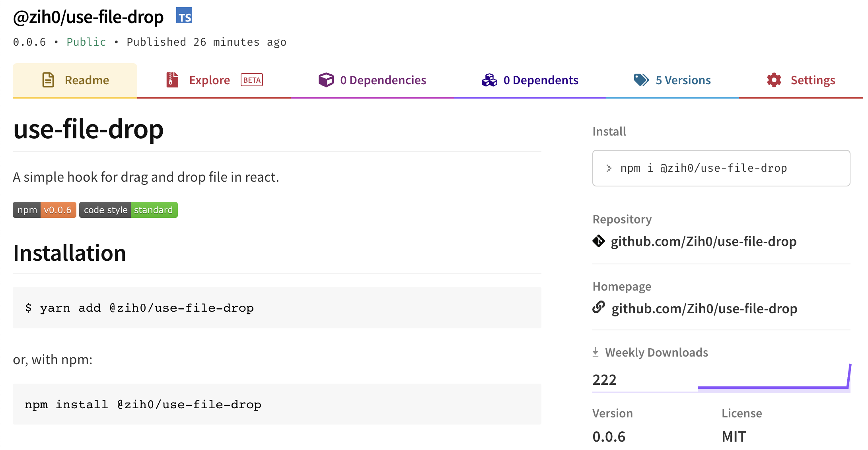Click the Dependents stacked cubes icon
This screenshot has width=868, height=450.
click(489, 80)
